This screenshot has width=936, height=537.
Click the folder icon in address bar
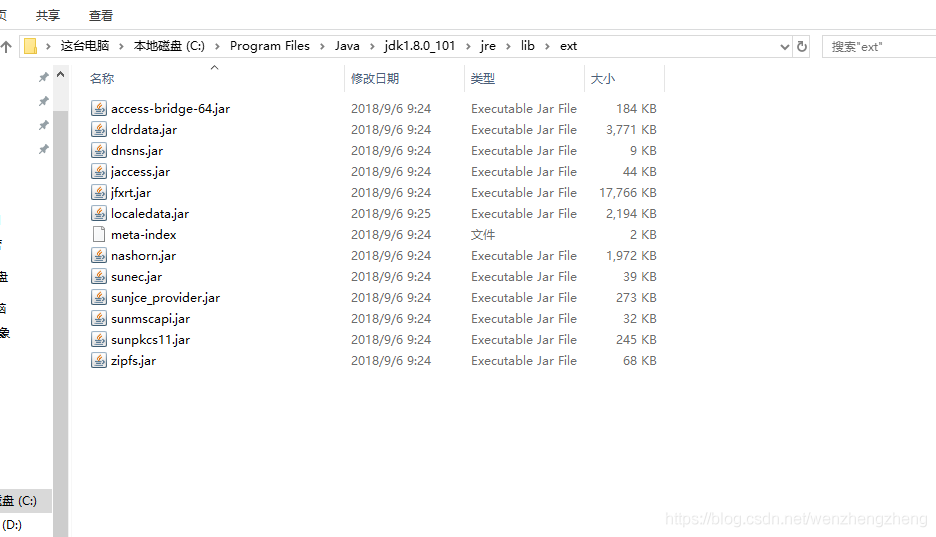(x=30, y=46)
